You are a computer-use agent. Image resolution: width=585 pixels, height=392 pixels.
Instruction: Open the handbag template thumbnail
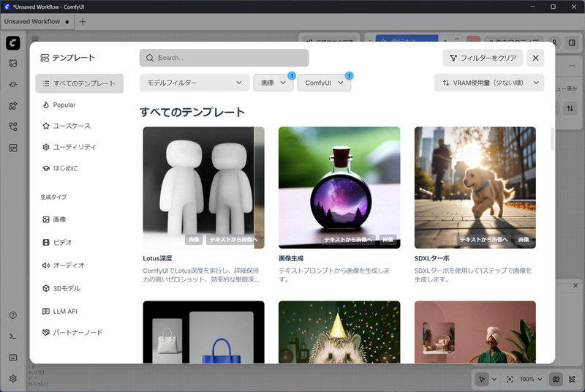click(204, 332)
